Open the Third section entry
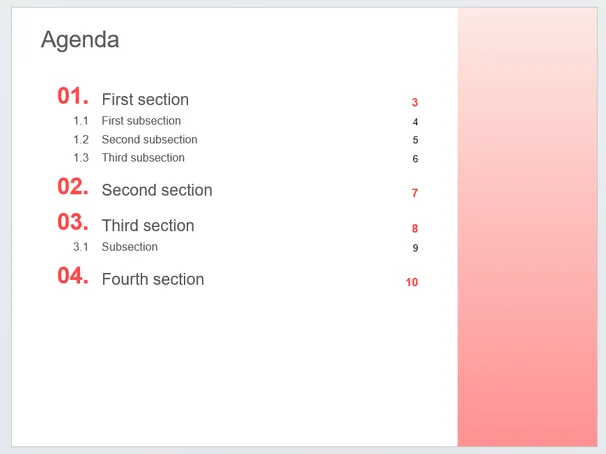The image size is (606, 454). (x=148, y=226)
